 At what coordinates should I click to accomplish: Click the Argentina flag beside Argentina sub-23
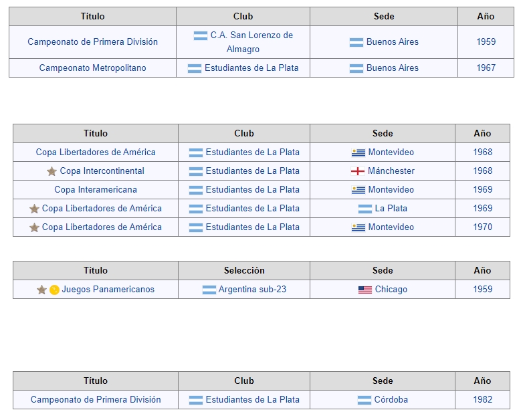209,290
